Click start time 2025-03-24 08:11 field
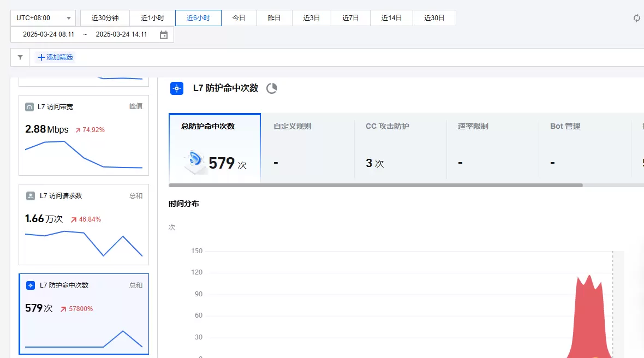 pyautogui.click(x=49, y=34)
